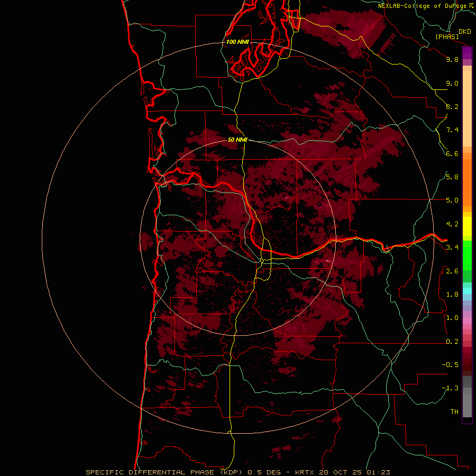This screenshot has height=476, width=476.
Task: Click the 9.8 value on color scale
Action: click(x=452, y=59)
